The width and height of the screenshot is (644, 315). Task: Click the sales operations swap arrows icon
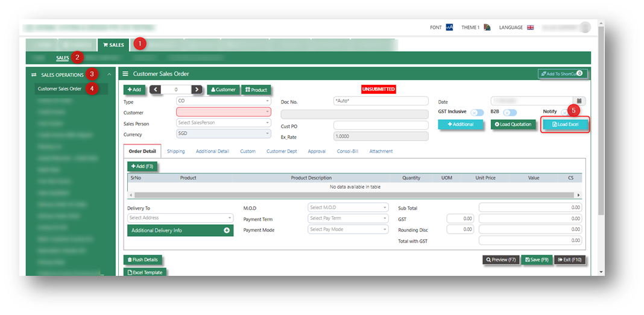(x=34, y=75)
